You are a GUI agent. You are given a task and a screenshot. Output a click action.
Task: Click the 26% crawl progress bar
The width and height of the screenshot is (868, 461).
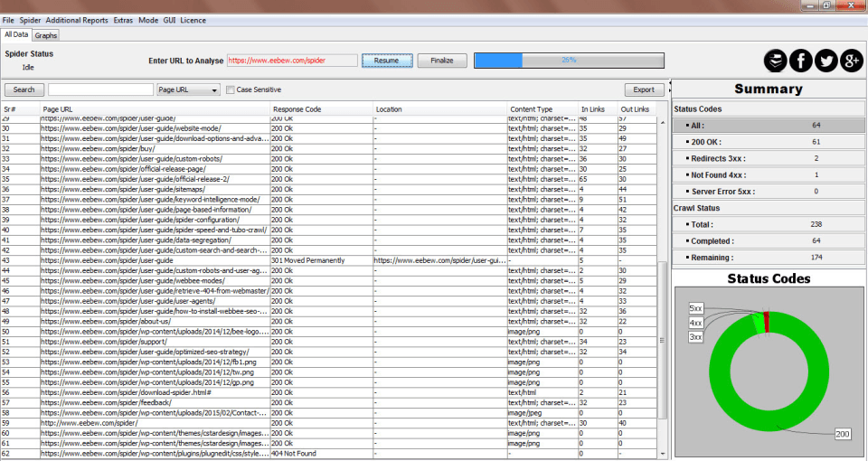(568, 61)
